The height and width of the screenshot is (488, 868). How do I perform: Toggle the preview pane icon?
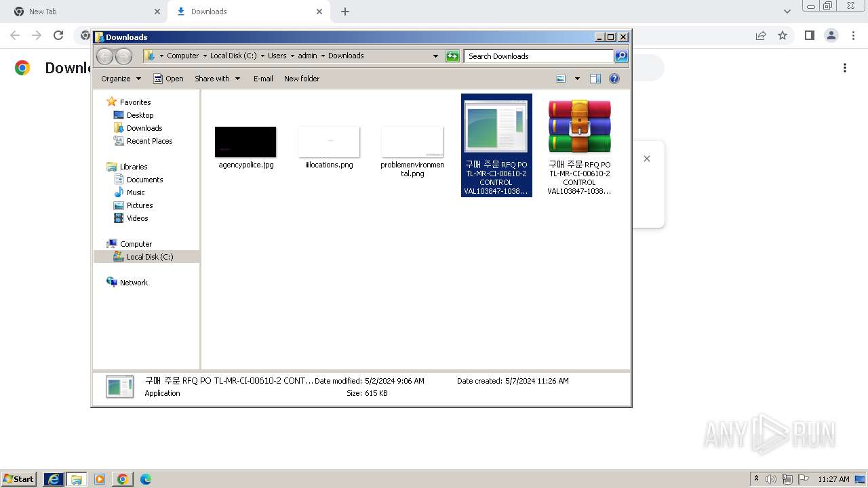[x=595, y=79]
